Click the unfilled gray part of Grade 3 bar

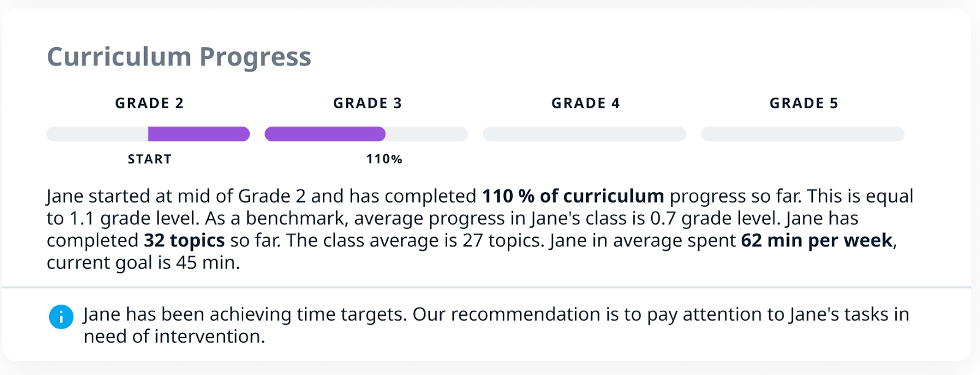coord(427,134)
